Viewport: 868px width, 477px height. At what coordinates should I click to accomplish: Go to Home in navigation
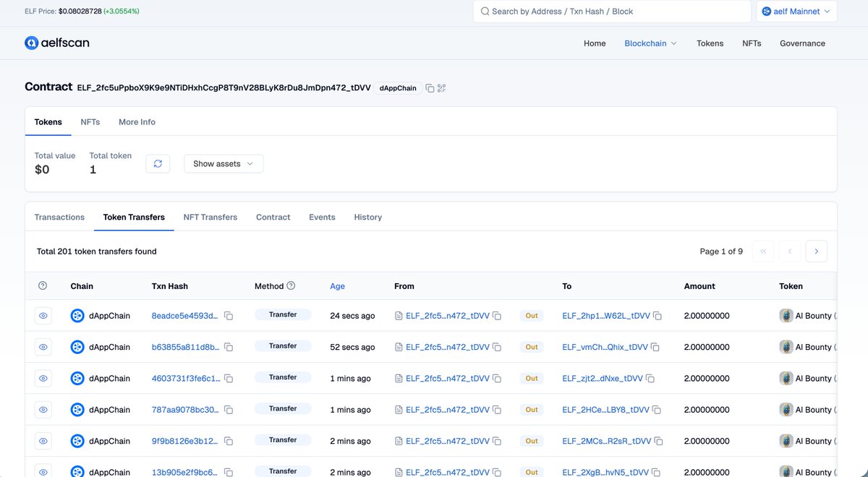point(595,43)
